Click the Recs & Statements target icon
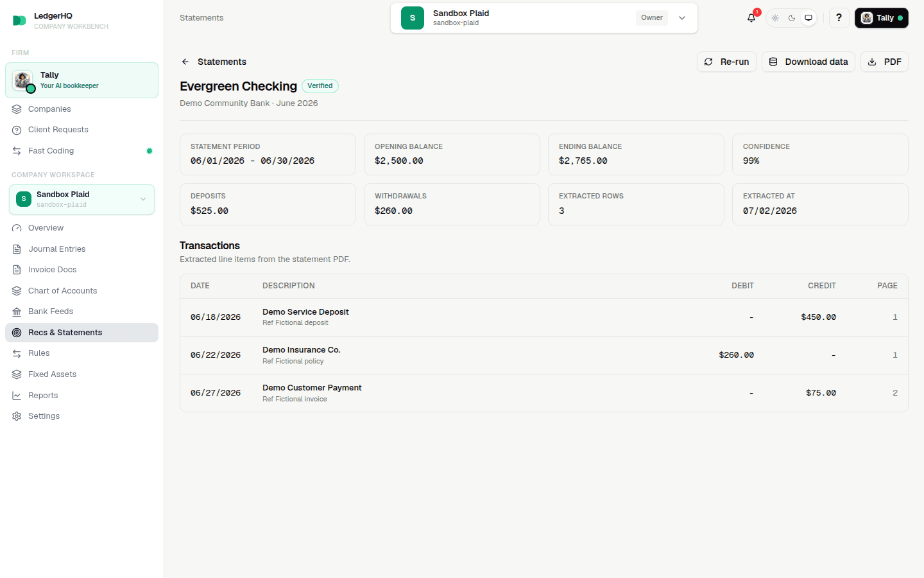 (x=17, y=333)
